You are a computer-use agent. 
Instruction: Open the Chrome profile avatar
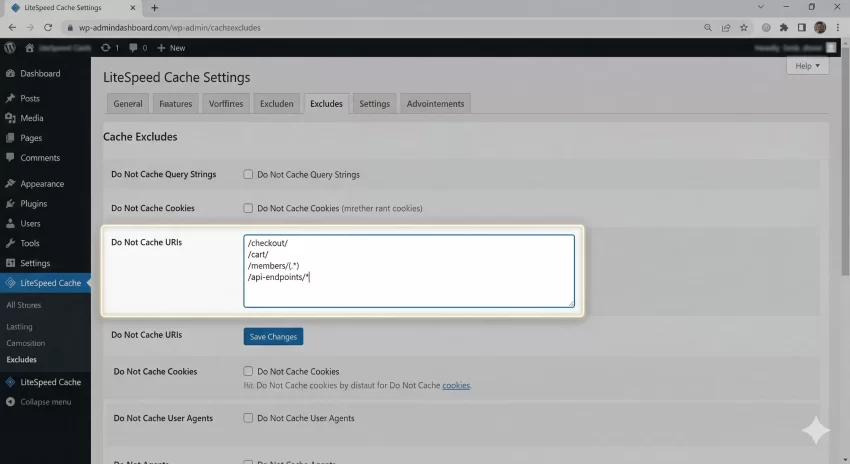point(820,28)
